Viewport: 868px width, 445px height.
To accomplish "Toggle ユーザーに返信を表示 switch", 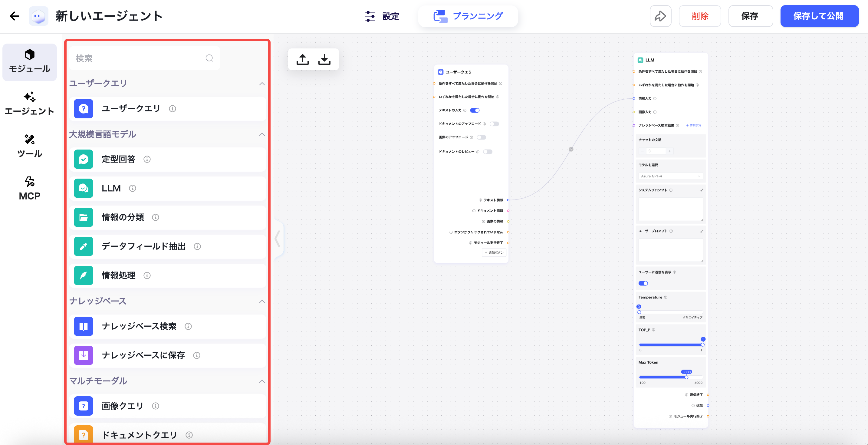I will coord(643,283).
